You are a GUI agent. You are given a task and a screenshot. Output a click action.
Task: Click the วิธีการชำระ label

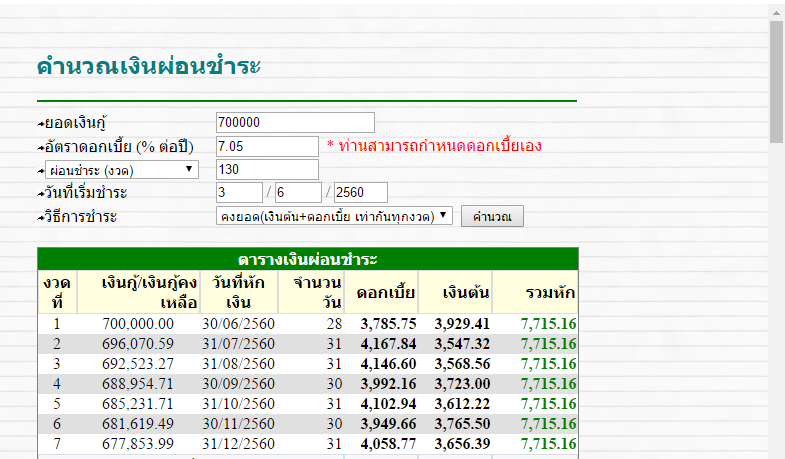click(x=81, y=217)
